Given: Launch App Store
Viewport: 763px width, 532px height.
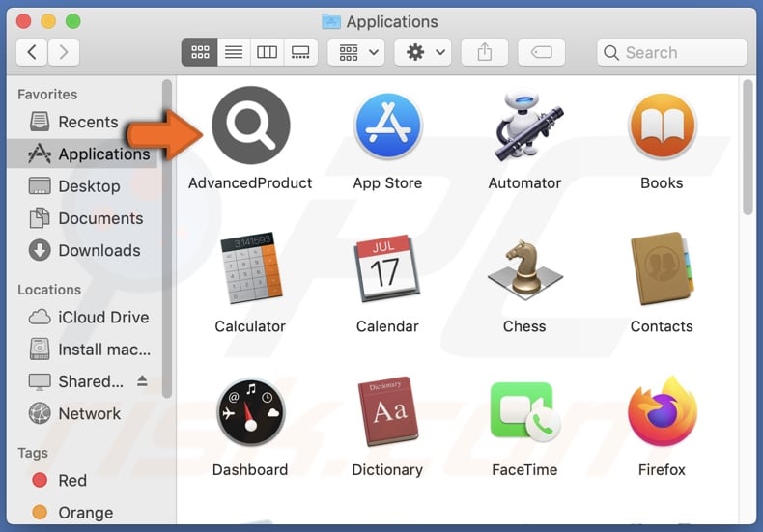Looking at the screenshot, I should [388, 126].
